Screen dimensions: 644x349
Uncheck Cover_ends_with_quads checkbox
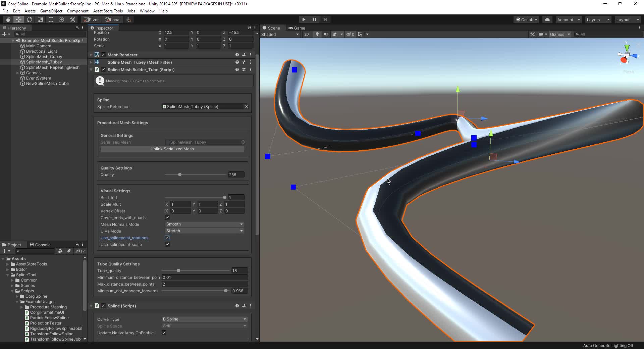coord(167,217)
